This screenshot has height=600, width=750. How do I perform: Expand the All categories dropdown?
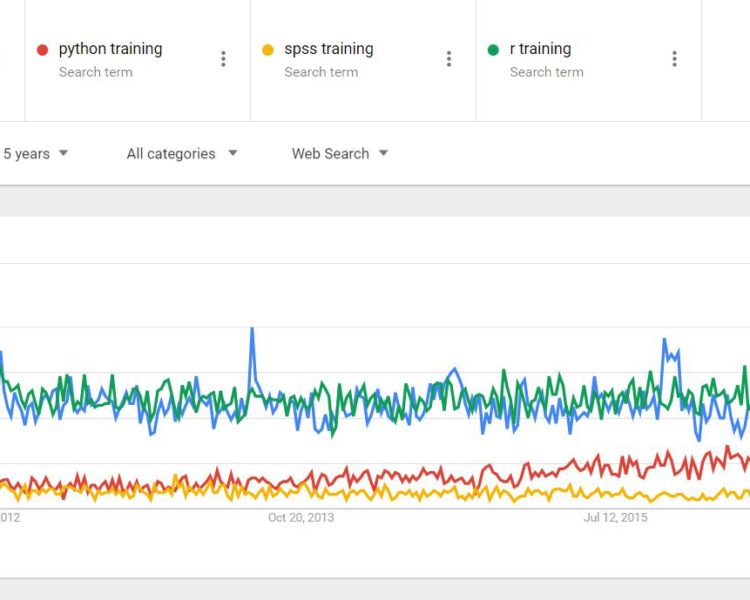click(182, 154)
